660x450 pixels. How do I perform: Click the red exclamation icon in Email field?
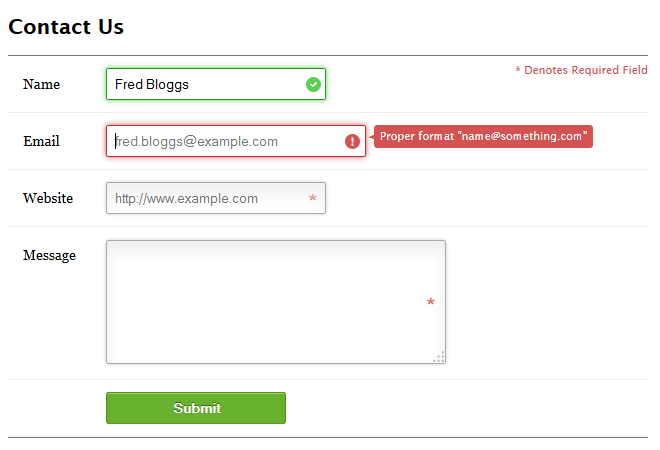[x=352, y=141]
